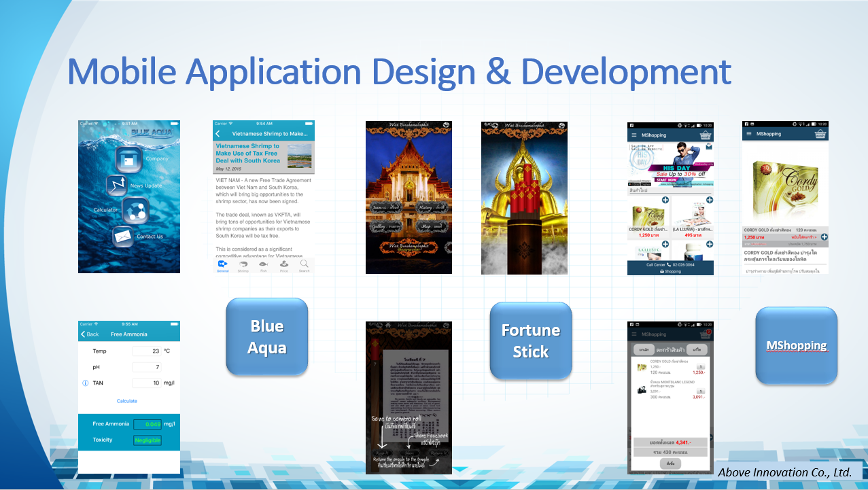Viewport: 868px width, 490px height.
Task: Go Back from the Free Ammonia screen
Action: (90, 334)
